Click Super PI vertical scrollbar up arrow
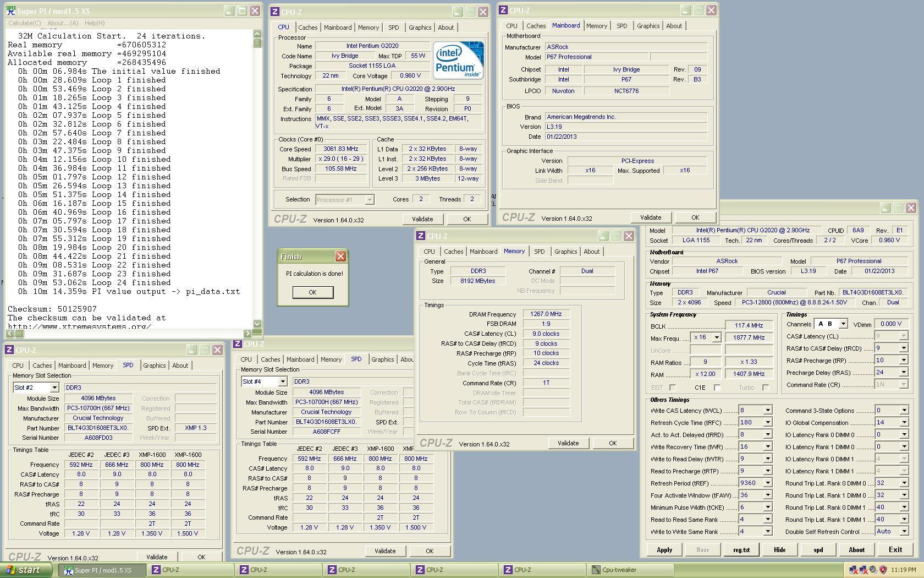 (x=257, y=34)
